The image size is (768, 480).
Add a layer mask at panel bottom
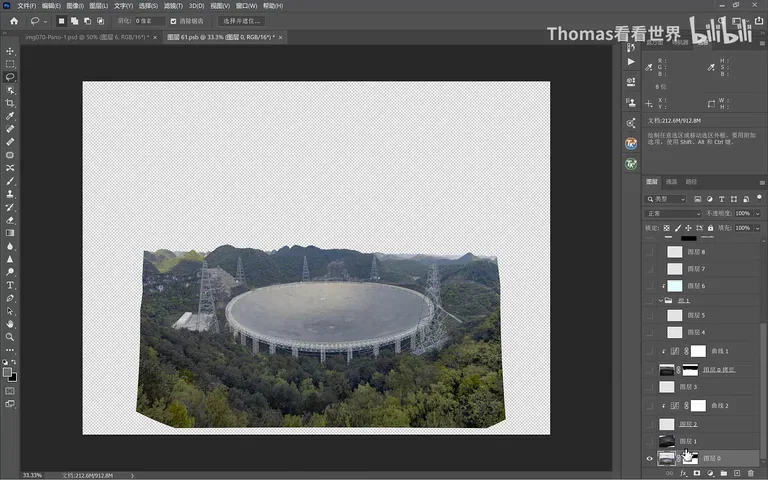pyautogui.click(x=697, y=474)
